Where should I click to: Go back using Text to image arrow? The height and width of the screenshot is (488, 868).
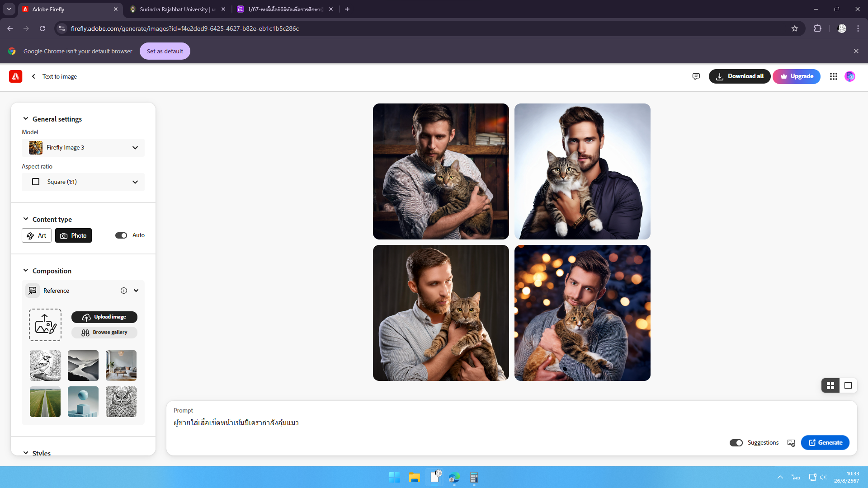pyautogui.click(x=33, y=76)
